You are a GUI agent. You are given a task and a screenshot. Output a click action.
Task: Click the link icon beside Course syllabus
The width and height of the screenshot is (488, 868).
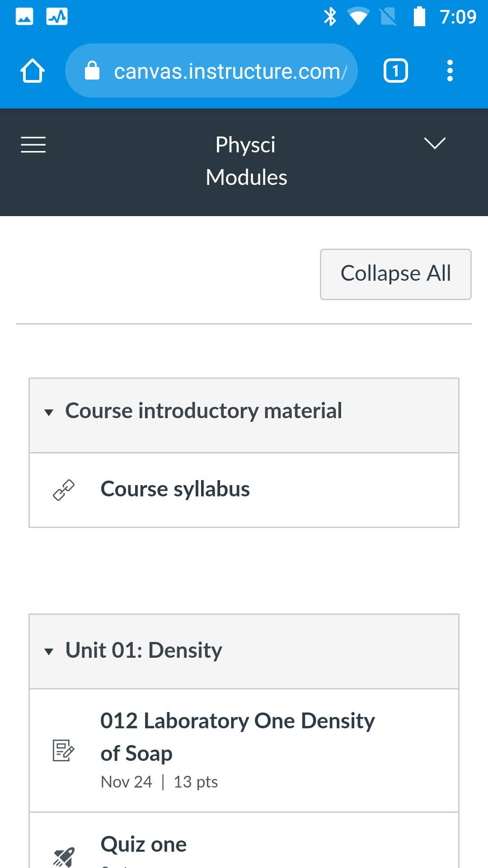[64, 490]
